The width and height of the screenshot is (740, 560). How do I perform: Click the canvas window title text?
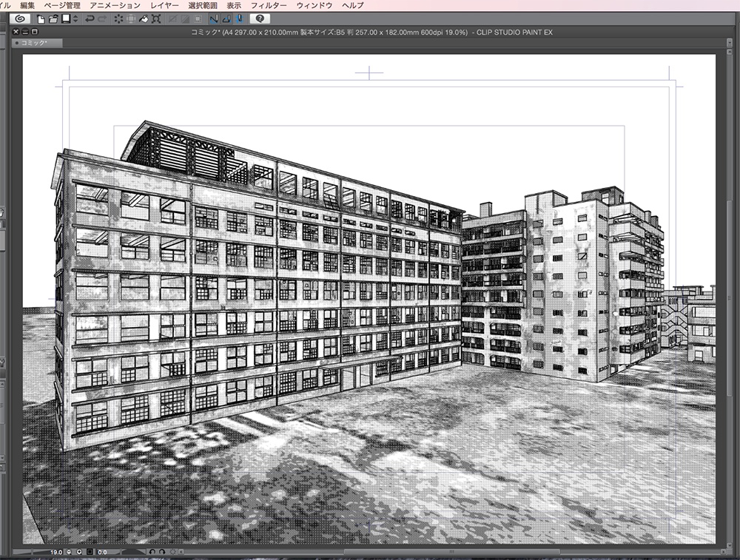click(371, 32)
